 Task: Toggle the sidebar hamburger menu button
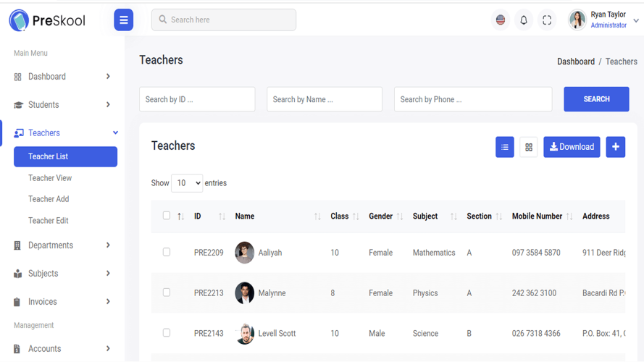(x=124, y=20)
